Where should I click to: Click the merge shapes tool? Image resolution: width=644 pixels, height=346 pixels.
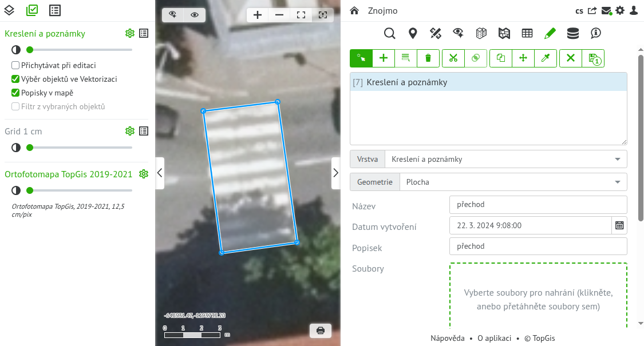coord(476,58)
